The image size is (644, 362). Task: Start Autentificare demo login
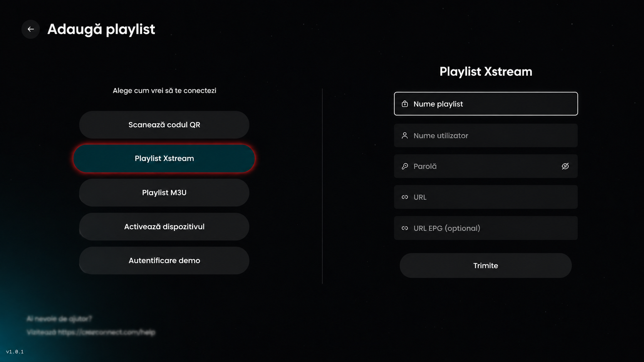pyautogui.click(x=164, y=260)
